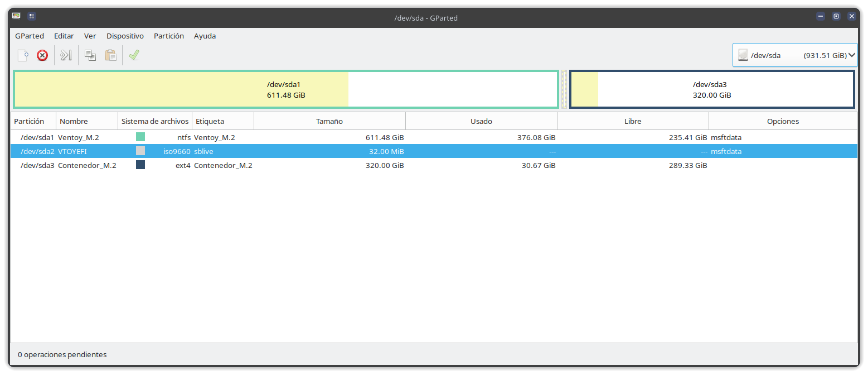Apply all operations with the green checkmark

click(x=134, y=55)
